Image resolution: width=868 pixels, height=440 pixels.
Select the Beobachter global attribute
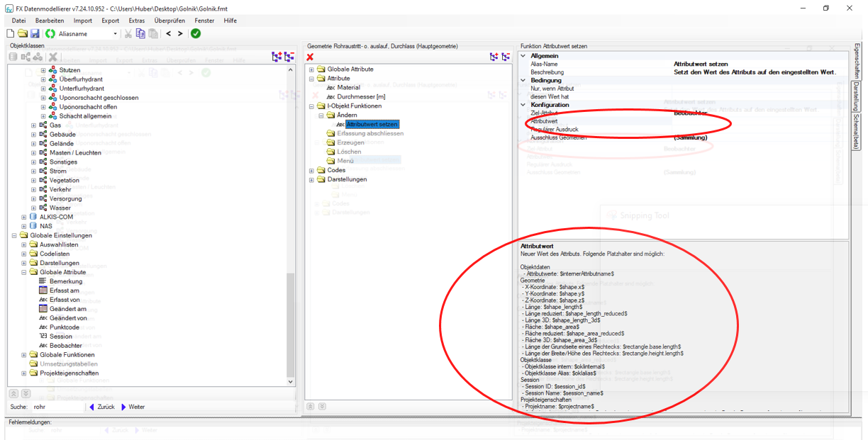(65, 345)
